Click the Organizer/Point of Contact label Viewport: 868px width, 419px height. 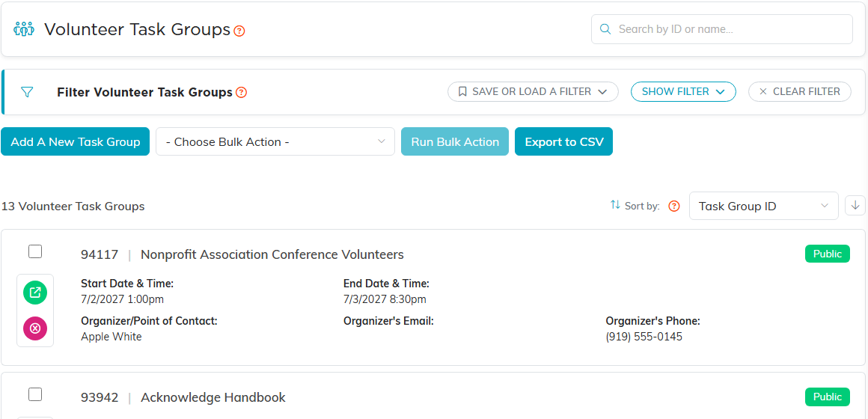point(149,321)
